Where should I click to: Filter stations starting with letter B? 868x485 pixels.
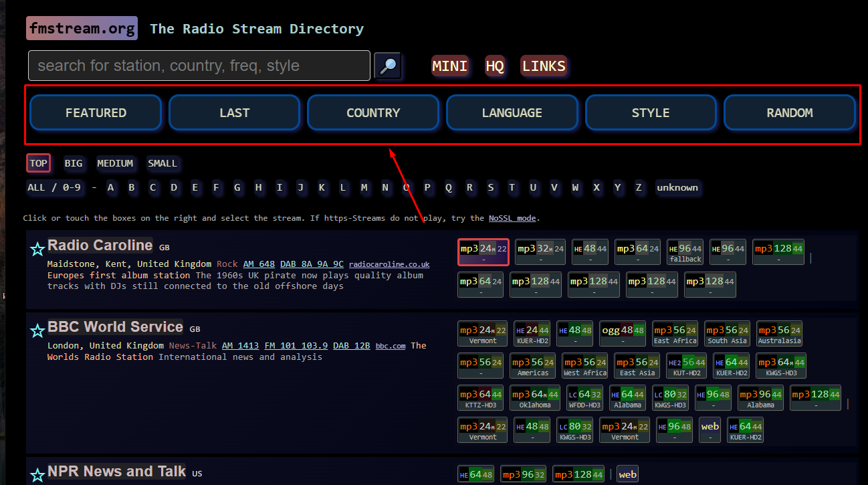132,187
